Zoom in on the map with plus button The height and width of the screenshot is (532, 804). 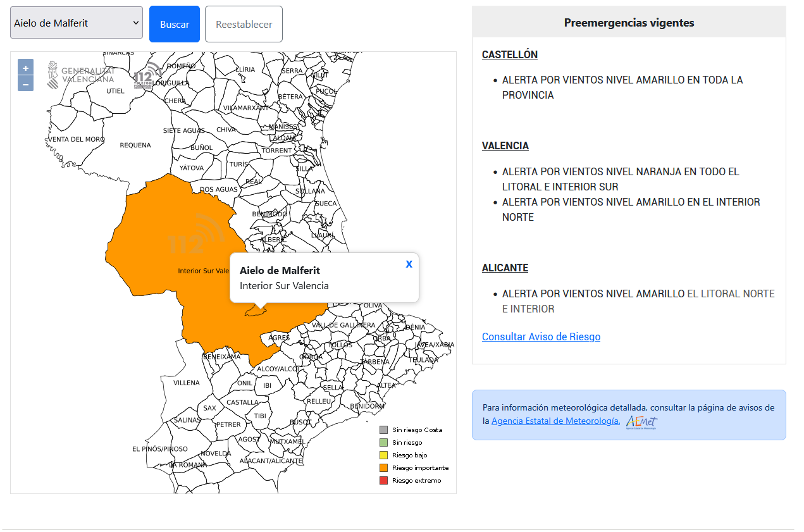click(x=25, y=67)
